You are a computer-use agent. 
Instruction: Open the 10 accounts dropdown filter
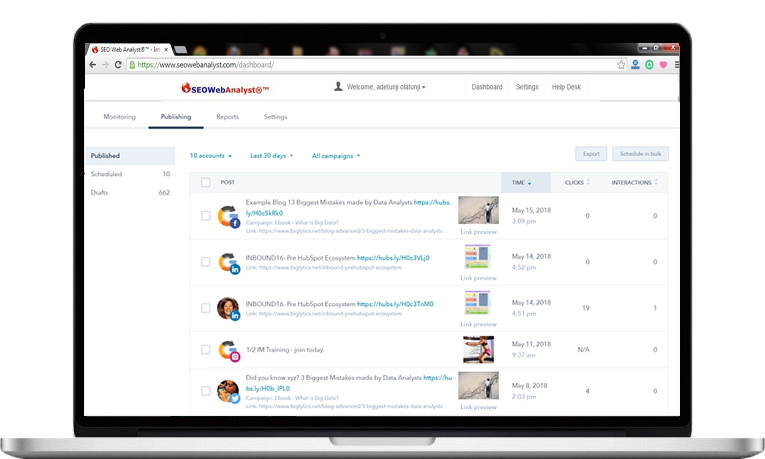211,156
